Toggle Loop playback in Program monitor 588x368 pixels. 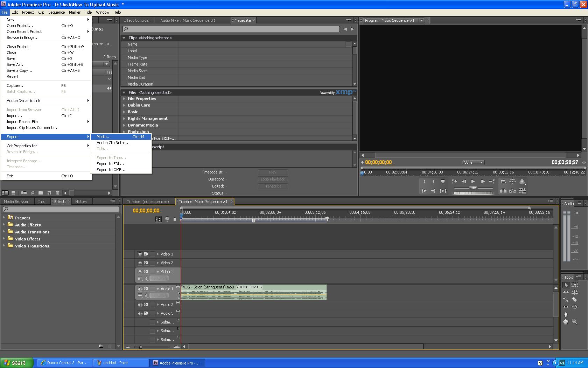pos(503,182)
